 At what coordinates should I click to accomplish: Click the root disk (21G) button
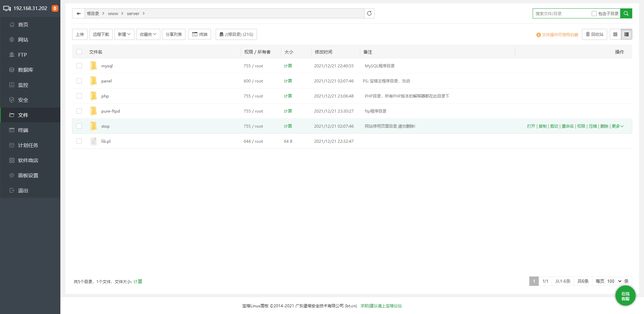(x=236, y=34)
